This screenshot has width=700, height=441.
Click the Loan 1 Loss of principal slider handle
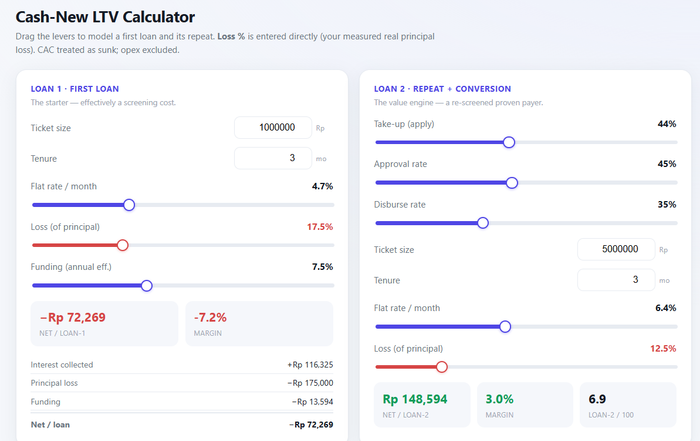coord(122,245)
